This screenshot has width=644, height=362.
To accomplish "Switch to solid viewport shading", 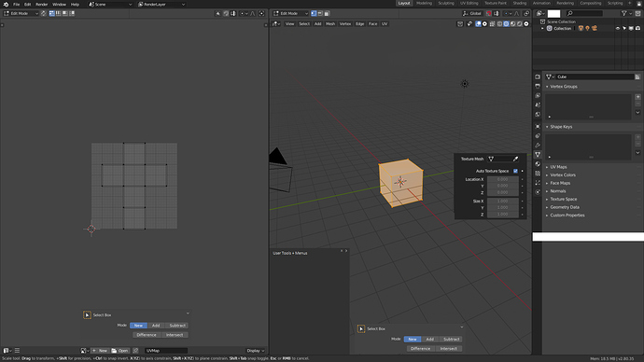I will pos(507,24).
